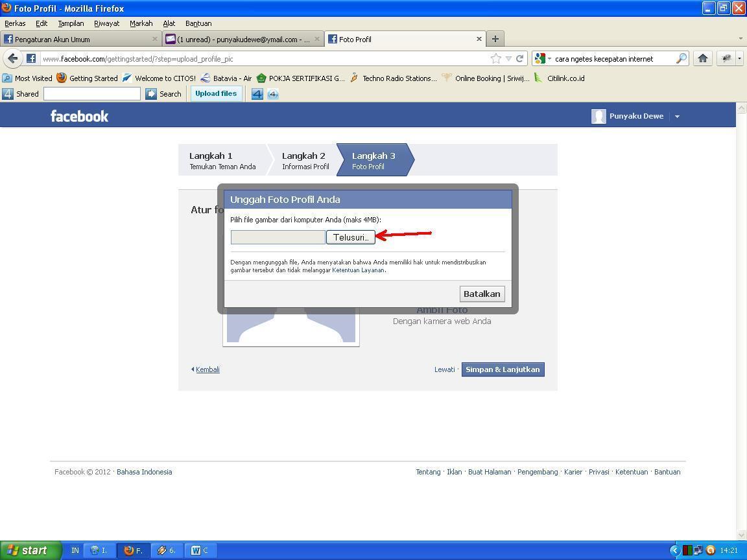Click the reload page icon
Screen dimensions: 747x560
pos(519,58)
